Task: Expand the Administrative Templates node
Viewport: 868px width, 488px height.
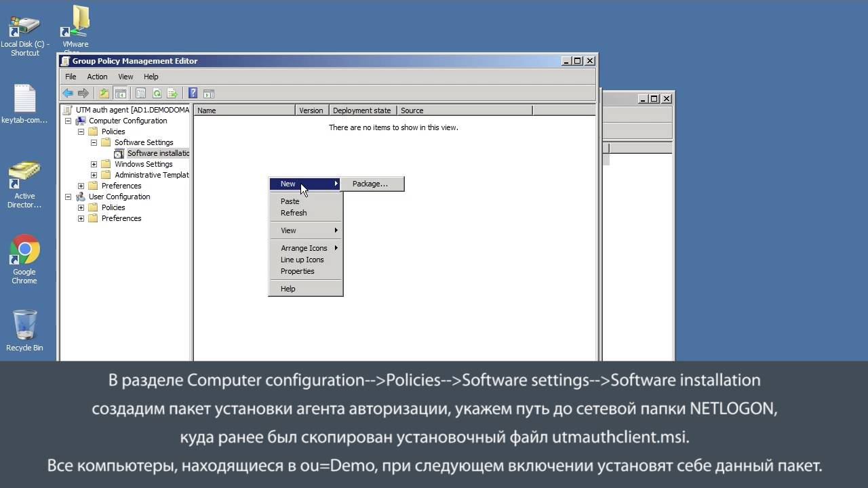Action: [x=94, y=175]
